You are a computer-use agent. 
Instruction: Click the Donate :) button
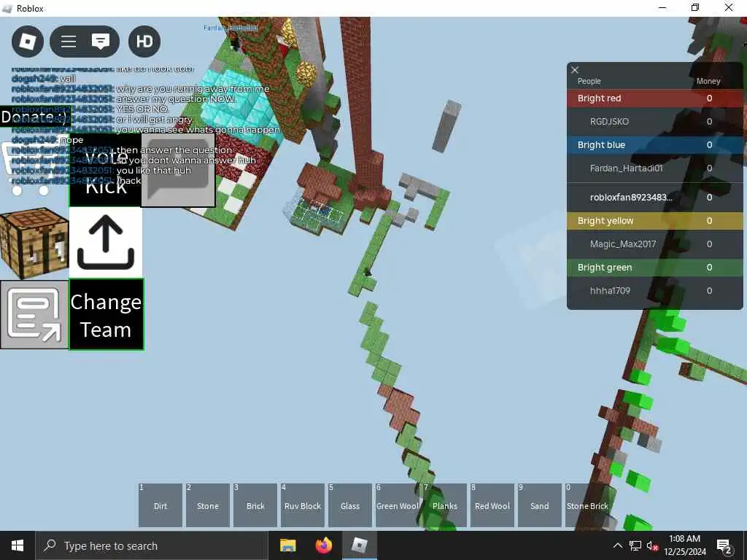click(x=35, y=117)
